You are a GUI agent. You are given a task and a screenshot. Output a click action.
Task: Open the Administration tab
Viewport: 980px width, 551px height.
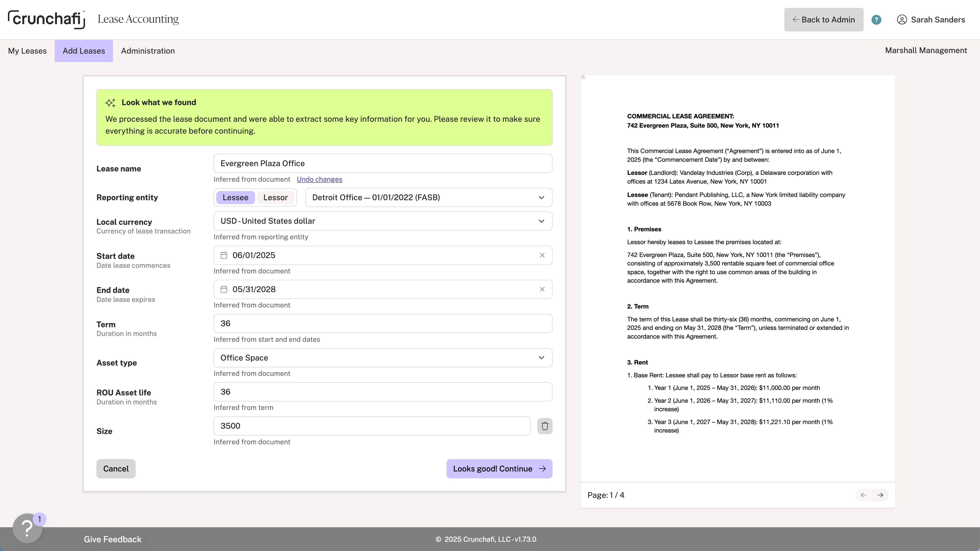tap(148, 51)
